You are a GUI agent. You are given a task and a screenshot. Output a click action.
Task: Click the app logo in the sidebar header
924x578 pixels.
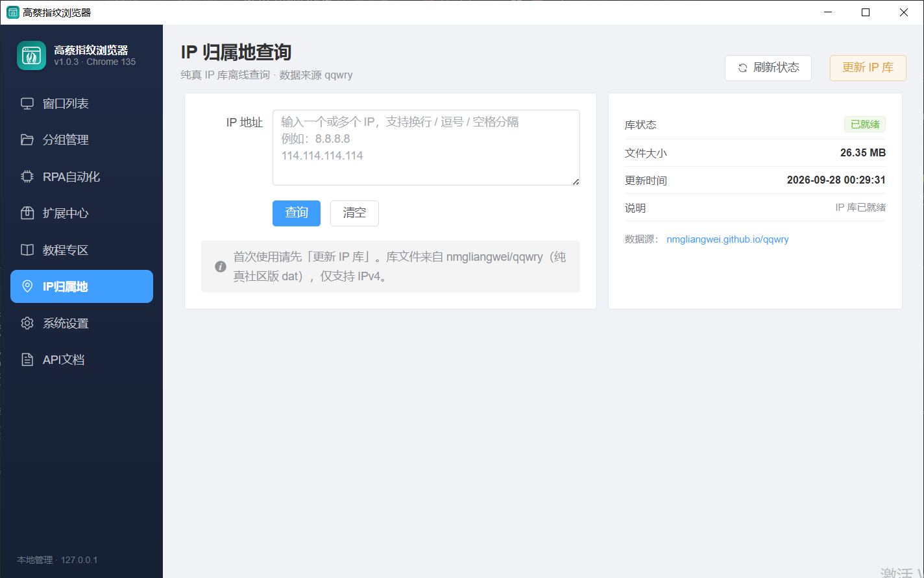[31, 55]
